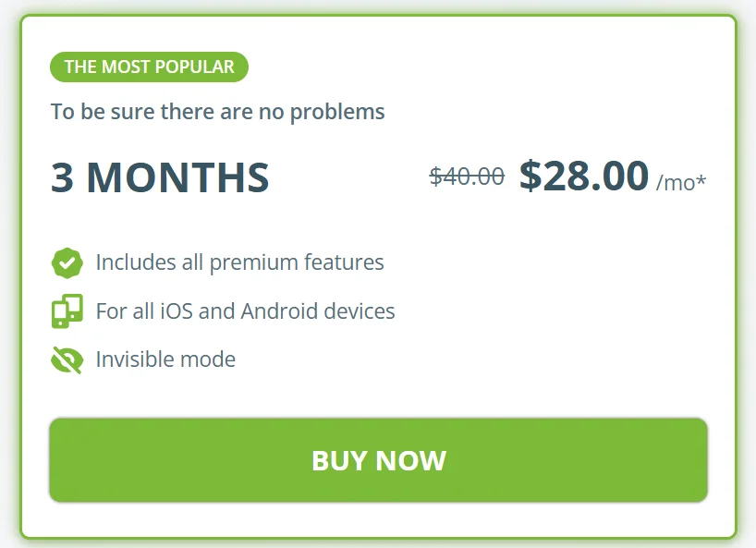Click the mobile devices icon
756x548 pixels.
point(67,311)
